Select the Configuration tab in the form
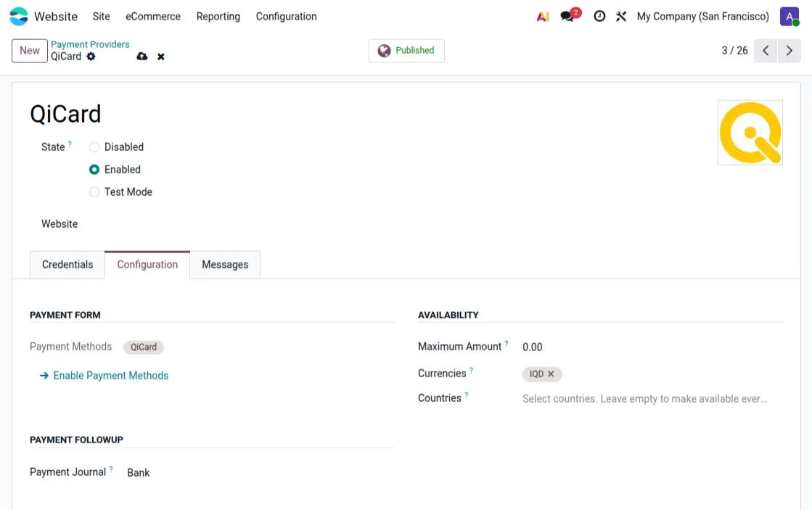 coord(147,265)
